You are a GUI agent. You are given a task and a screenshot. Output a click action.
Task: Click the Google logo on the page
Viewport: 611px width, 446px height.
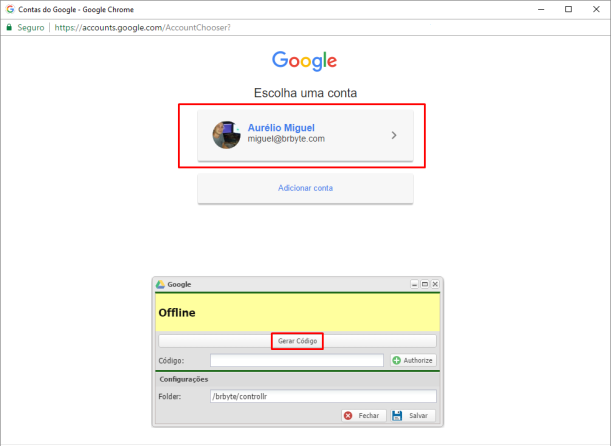pos(304,61)
